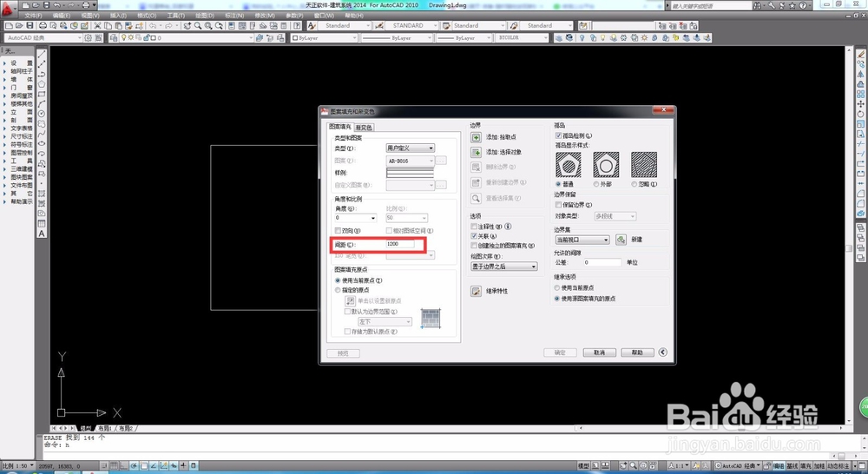Open the 边界集 dropdown 当前视口

tap(582, 240)
